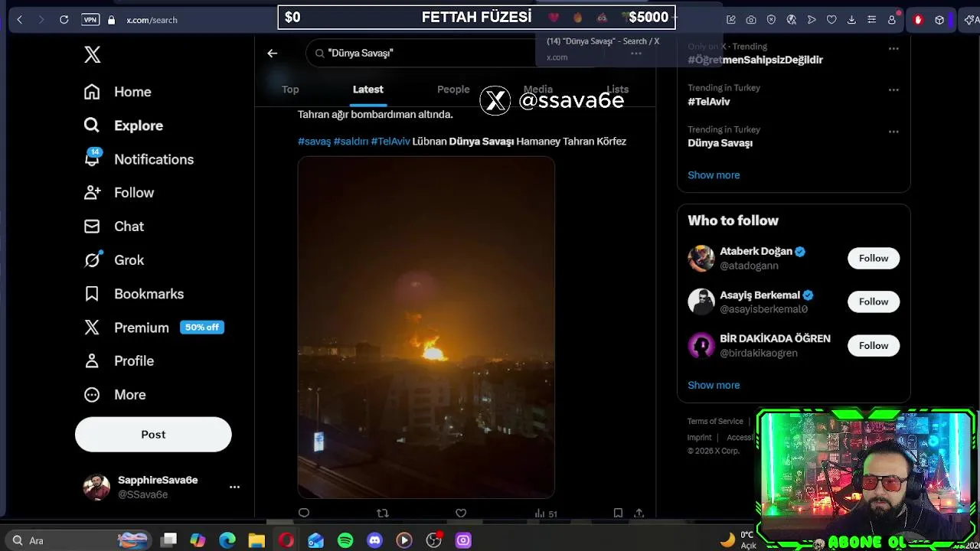The width and height of the screenshot is (980, 551).
Task: Play the explosion video in the post
Action: (x=426, y=328)
